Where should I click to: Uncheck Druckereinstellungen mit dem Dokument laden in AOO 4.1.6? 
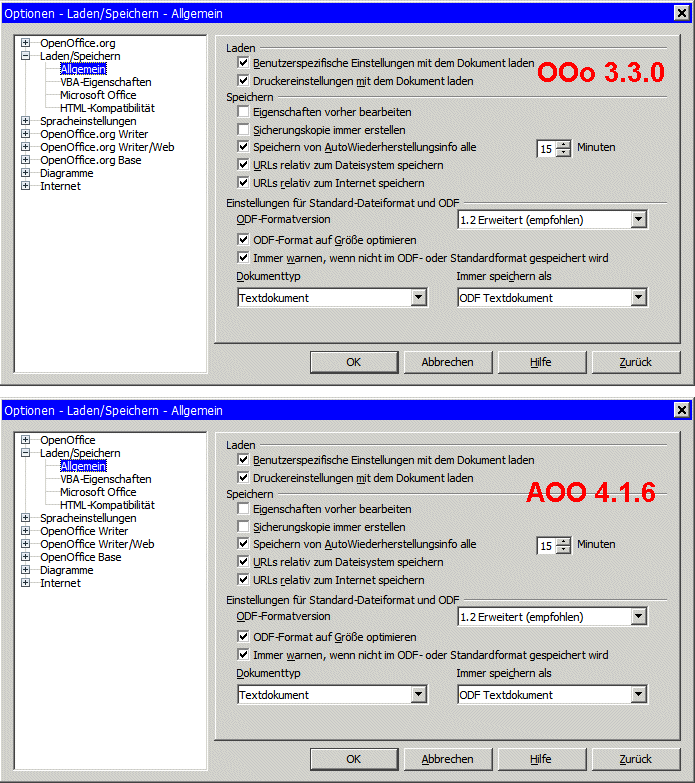[x=243, y=478]
